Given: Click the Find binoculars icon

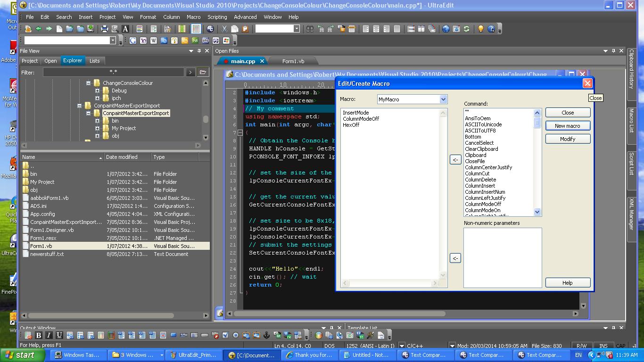Looking at the screenshot, I should pyautogui.click(x=310, y=29).
